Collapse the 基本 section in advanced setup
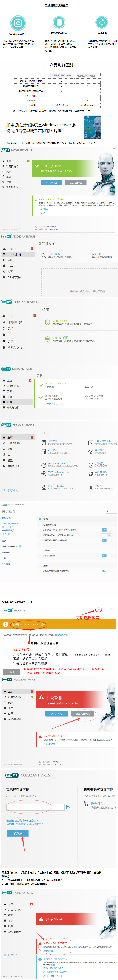 coord(40,519)
